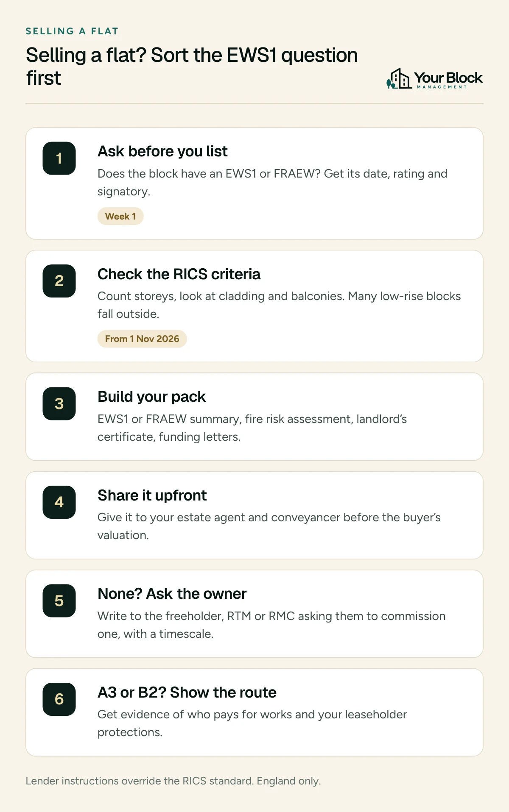This screenshot has height=812, width=509.
Task: Click the 'A3 or B2? Show the route' heading
Action: tap(187, 692)
